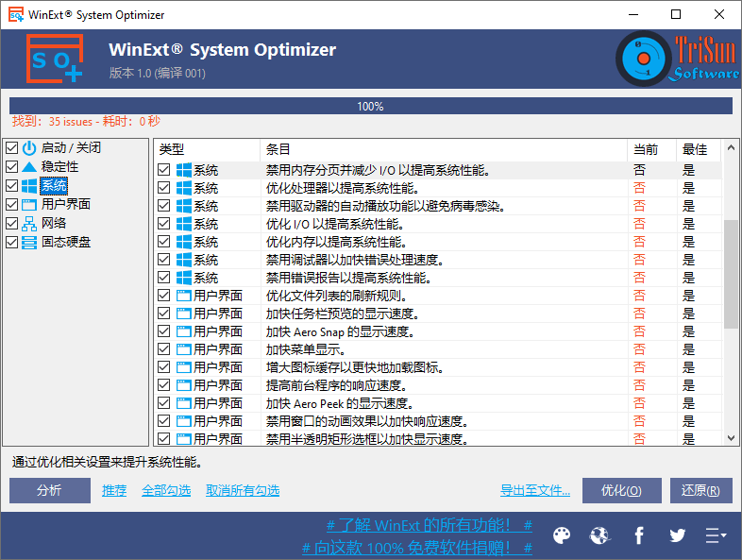Click the app icon in title bar
Viewport: 742px width, 560px height.
click(x=16, y=15)
